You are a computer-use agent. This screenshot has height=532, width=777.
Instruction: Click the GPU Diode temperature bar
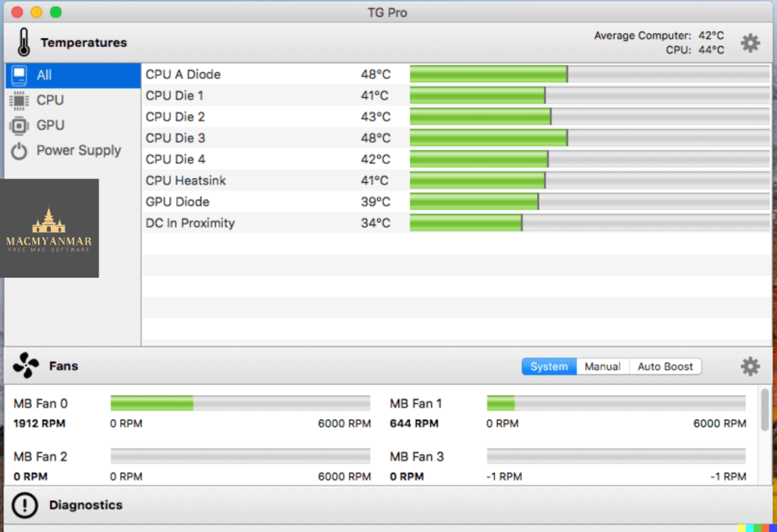(590, 202)
